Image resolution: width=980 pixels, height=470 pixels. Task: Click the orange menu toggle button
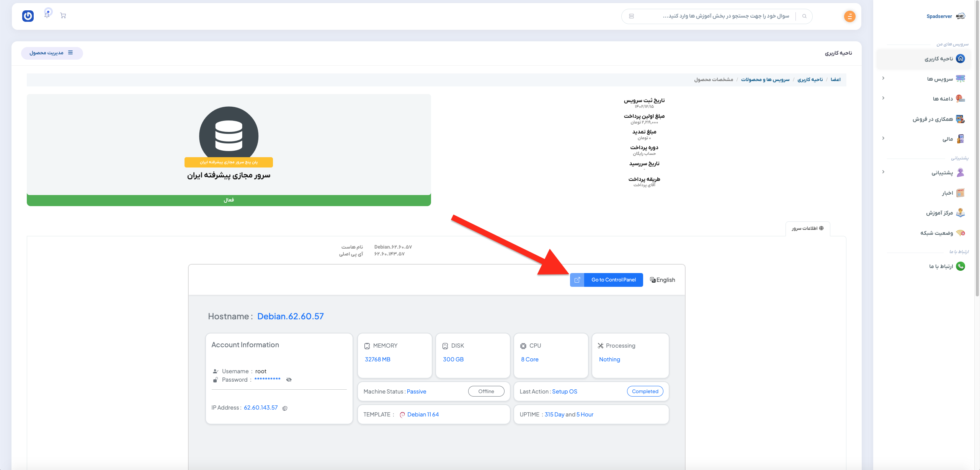[x=850, y=16]
